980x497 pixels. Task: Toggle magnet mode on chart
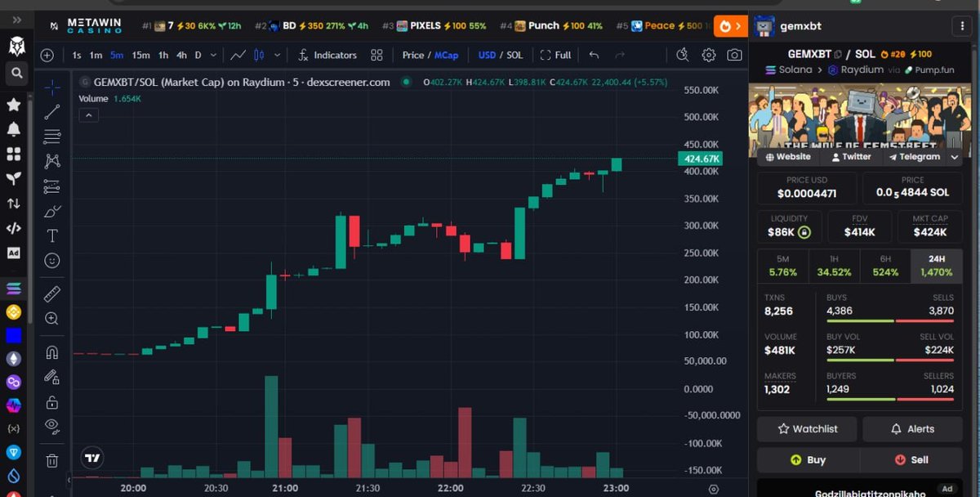(52, 352)
